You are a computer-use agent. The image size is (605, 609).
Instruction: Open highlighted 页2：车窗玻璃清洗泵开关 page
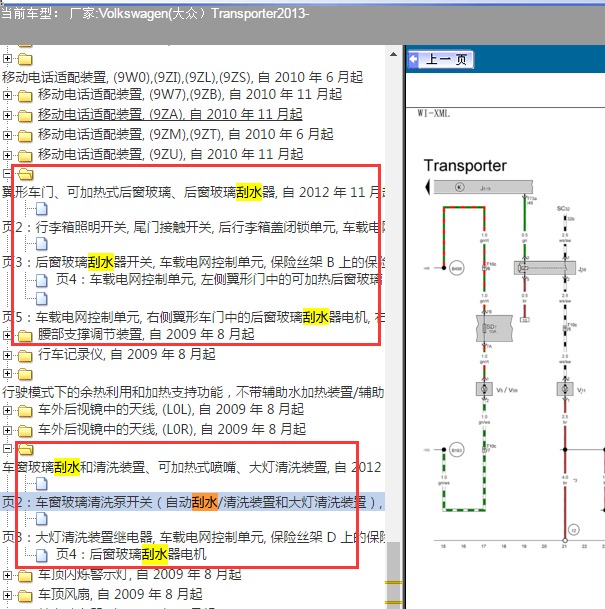(x=193, y=502)
